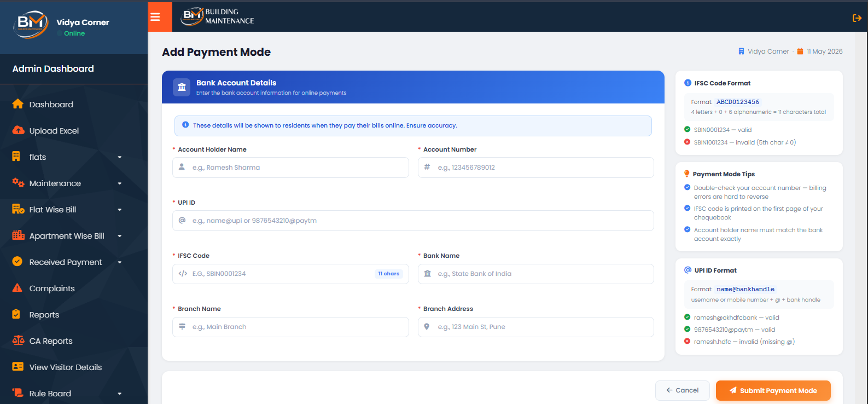This screenshot has height=404, width=868.
Task: Focus the Bank Name input
Action: 535,274
